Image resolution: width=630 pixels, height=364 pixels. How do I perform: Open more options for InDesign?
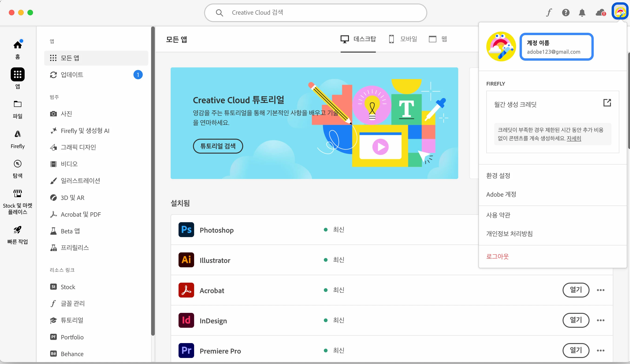click(x=600, y=320)
